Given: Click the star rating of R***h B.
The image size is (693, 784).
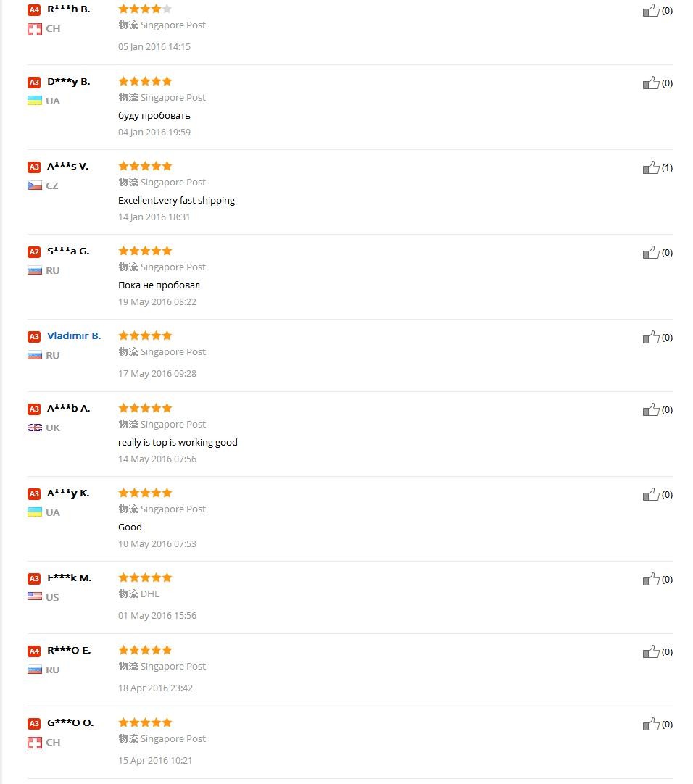Looking at the screenshot, I should point(145,9).
